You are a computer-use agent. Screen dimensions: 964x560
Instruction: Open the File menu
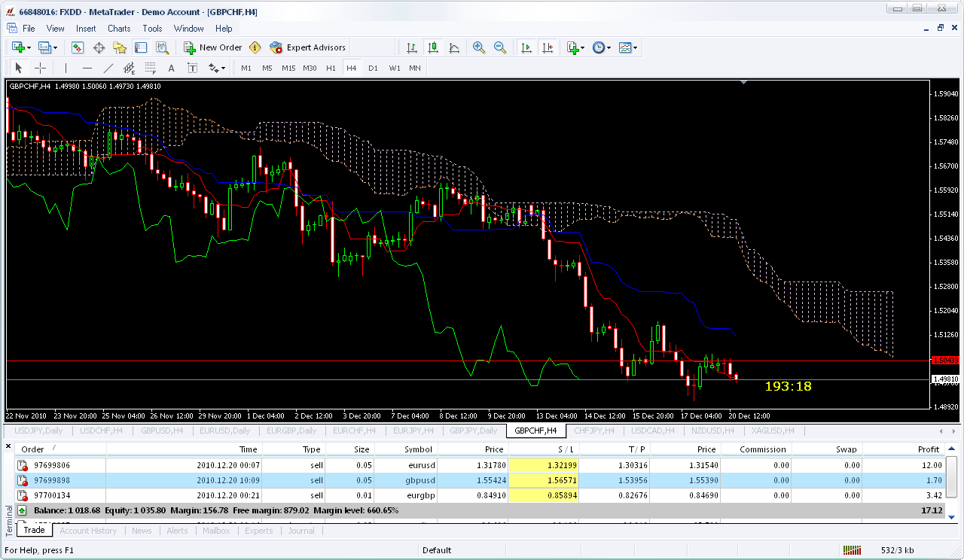pos(29,29)
